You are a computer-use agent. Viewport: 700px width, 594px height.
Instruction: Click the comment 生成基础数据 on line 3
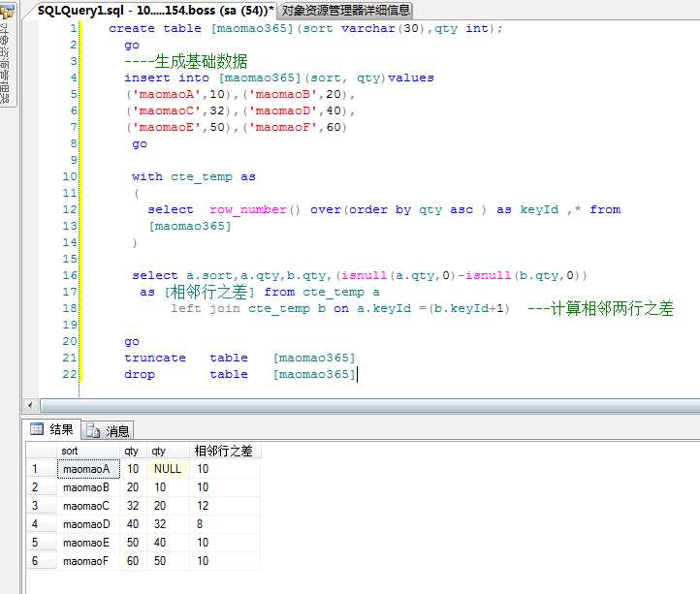pyautogui.click(x=201, y=61)
